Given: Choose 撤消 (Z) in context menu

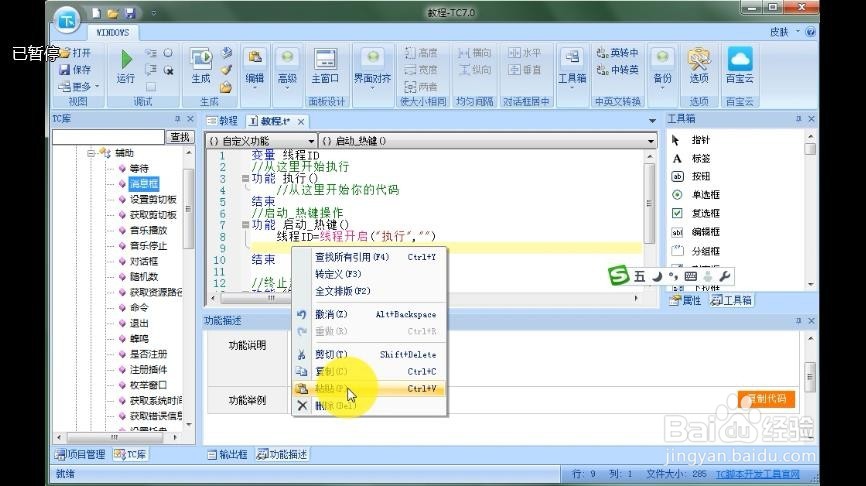Looking at the screenshot, I should pyautogui.click(x=369, y=314).
